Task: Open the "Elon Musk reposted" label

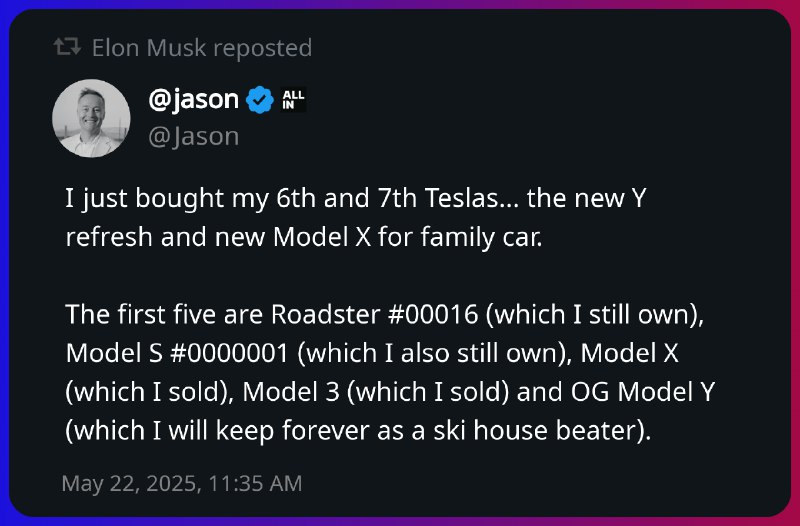Action: [202, 48]
